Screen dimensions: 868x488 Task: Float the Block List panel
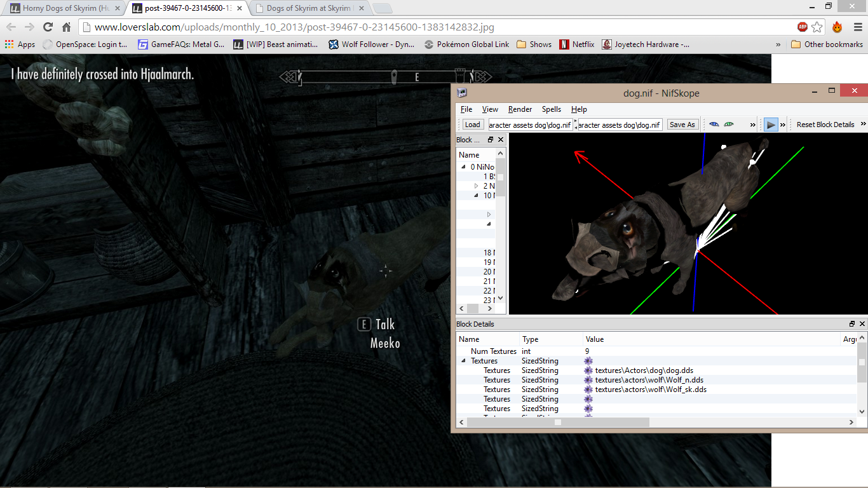click(x=491, y=140)
